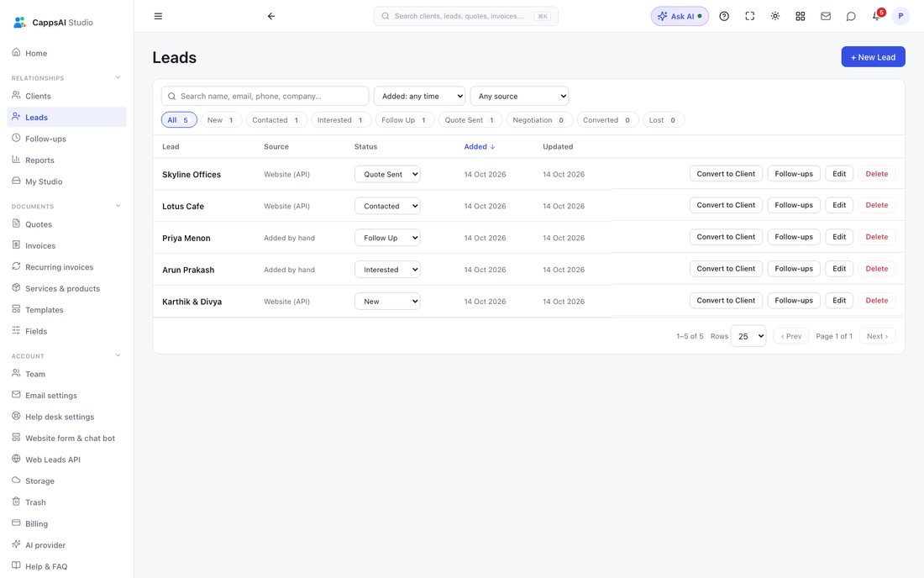This screenshot has width=924, height=578.
Task: Click the + New Lead button
Action: click(x=874, y=57)
